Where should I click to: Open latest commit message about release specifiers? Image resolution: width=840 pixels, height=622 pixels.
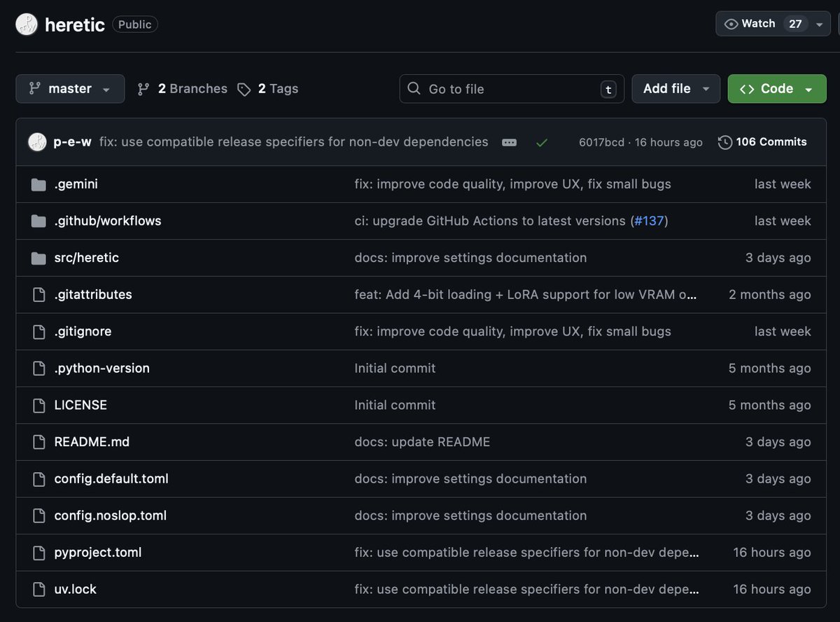294,142
